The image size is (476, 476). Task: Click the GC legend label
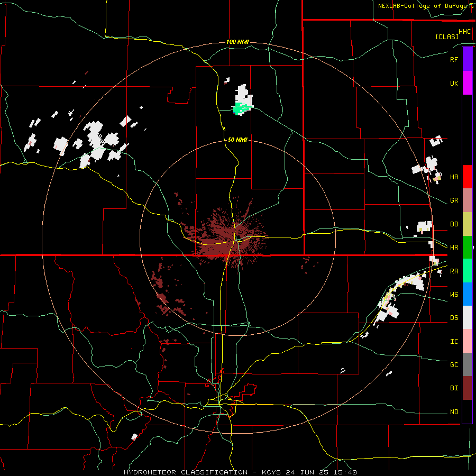(x=454, y=365)
